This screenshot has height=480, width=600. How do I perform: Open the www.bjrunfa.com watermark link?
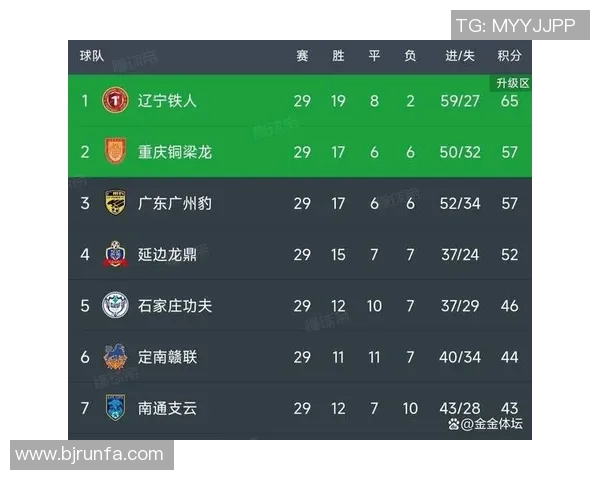90,454
